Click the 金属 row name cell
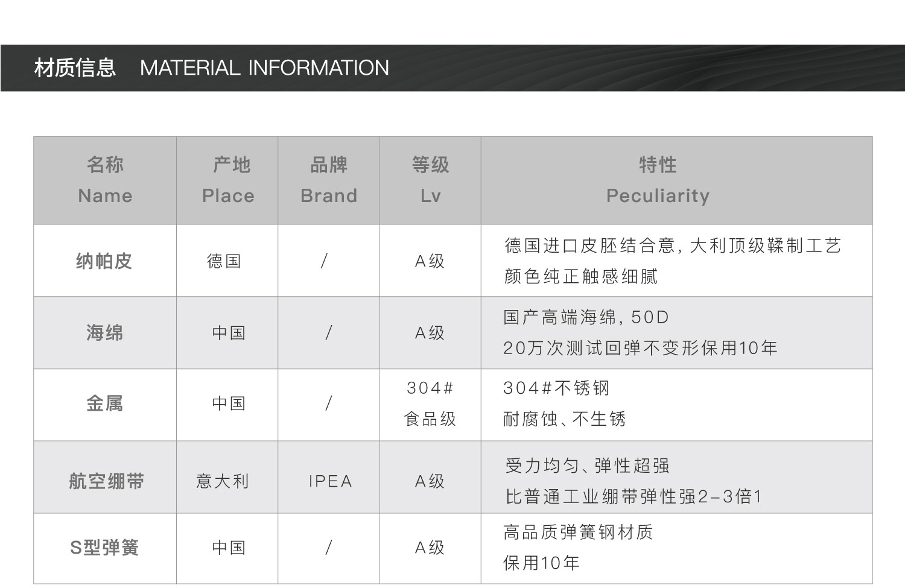Viewport: 905px width, 588px height. point(104,403)
